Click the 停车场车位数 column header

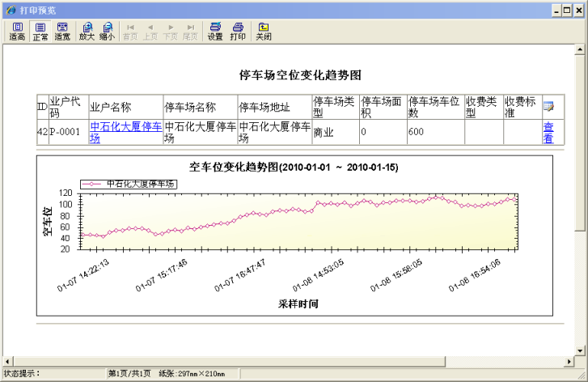[434, 107]
